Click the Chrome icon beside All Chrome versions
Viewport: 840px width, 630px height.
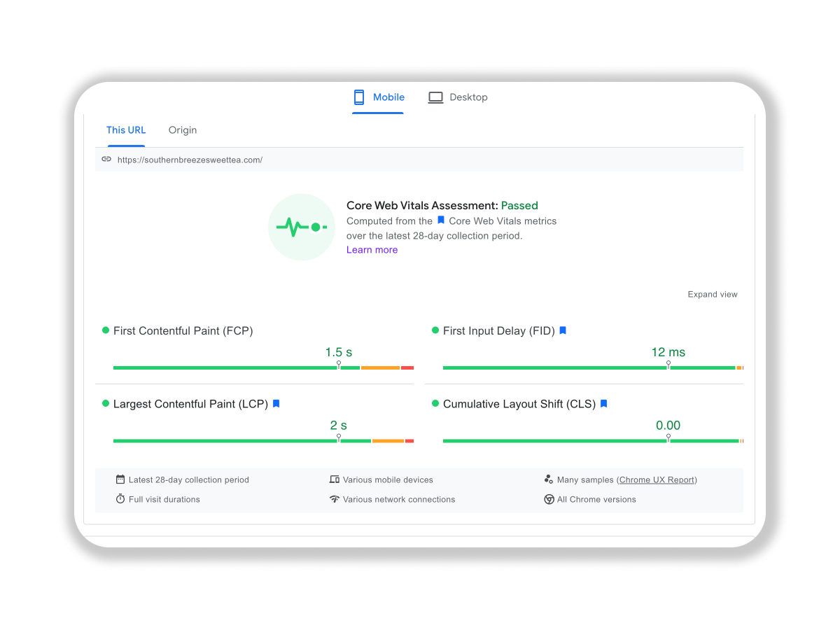(x=549, y=499)
